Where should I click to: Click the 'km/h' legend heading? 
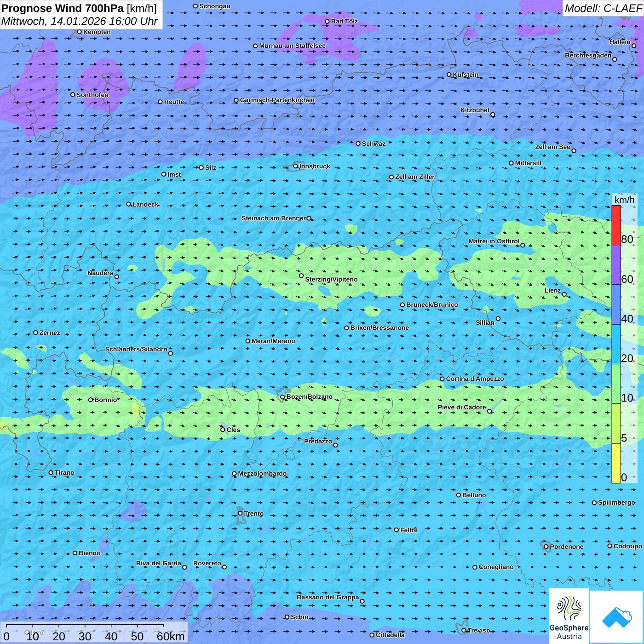[x=625, y=200]
